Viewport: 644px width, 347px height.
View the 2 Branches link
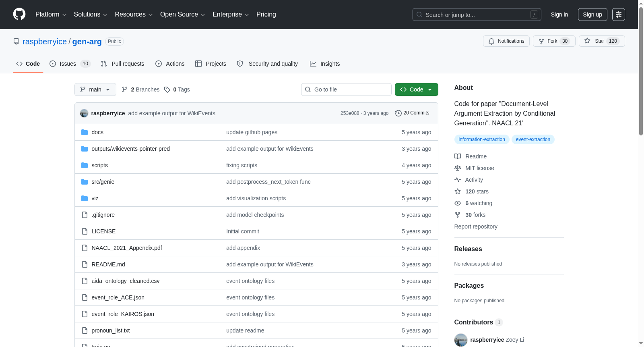point(141,89)
